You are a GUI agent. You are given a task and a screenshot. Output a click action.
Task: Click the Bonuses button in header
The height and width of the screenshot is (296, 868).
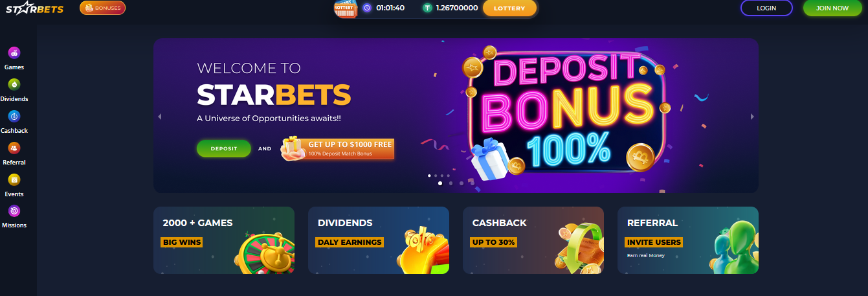click(103, 8)
